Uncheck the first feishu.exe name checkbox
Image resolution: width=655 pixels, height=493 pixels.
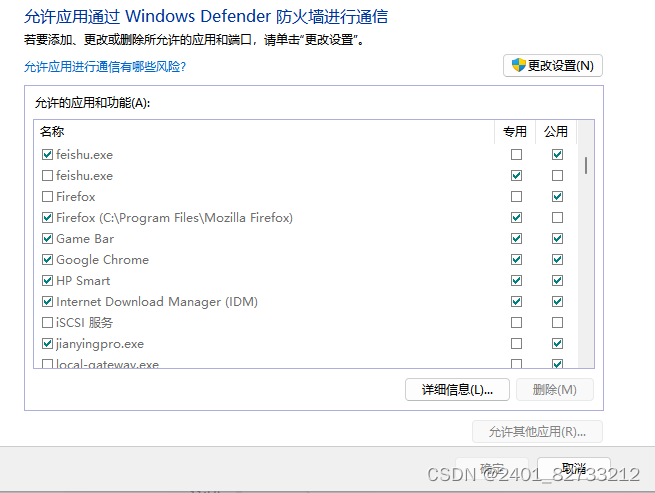(48, 155)
